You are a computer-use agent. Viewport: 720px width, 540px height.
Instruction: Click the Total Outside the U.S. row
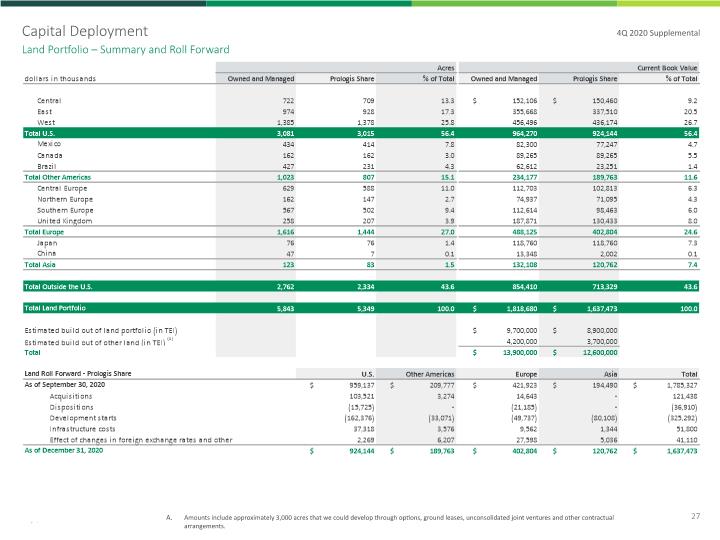(x=361, y=287)
